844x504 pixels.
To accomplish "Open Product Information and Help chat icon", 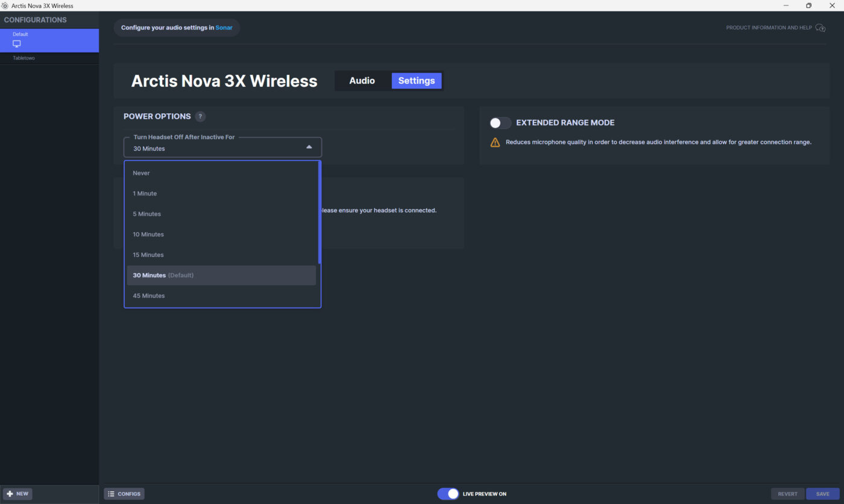I will (820, 28).
